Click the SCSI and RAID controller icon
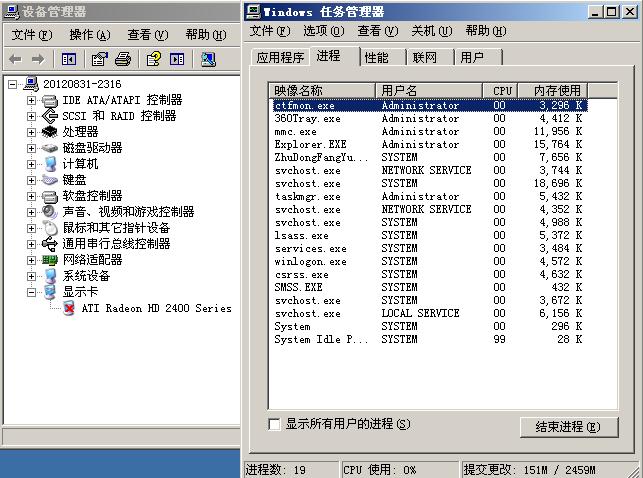The height and width of the screenshot is (478, 643). [50, 116]
